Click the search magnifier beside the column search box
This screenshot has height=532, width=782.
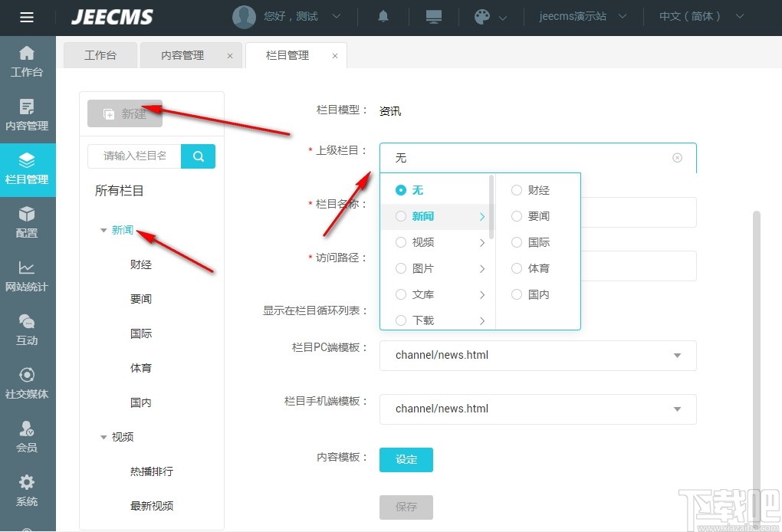198,156
